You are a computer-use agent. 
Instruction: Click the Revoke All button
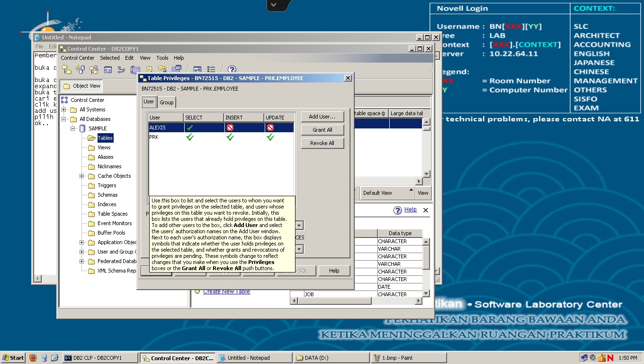pyautogui.click(x=322, y=143)
